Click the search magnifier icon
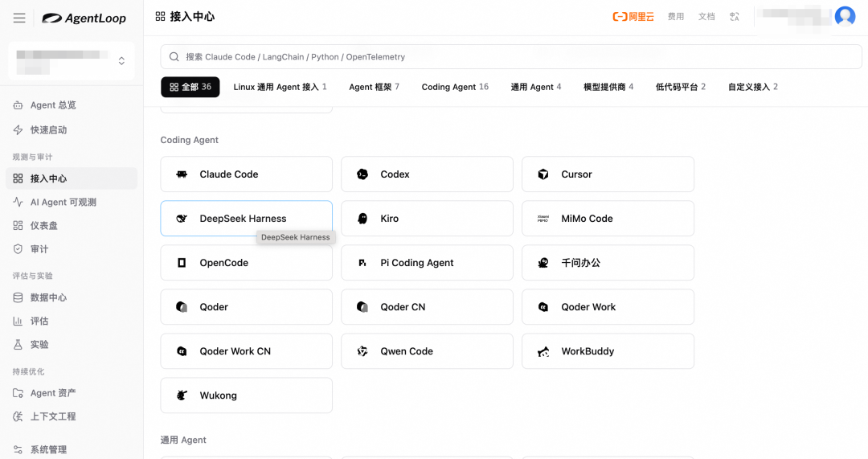 174,57
